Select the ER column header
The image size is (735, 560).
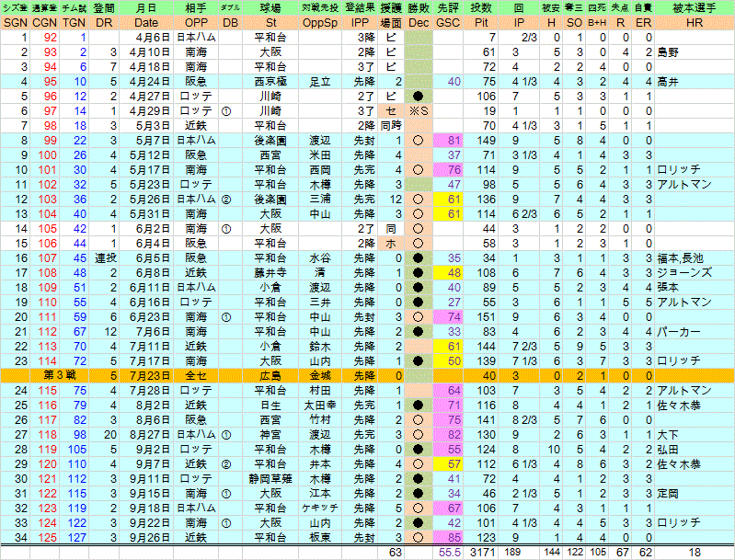(643, 22)
